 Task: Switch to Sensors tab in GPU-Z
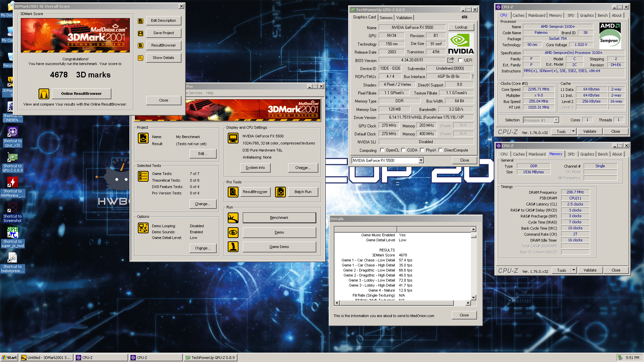click(386, 18)
